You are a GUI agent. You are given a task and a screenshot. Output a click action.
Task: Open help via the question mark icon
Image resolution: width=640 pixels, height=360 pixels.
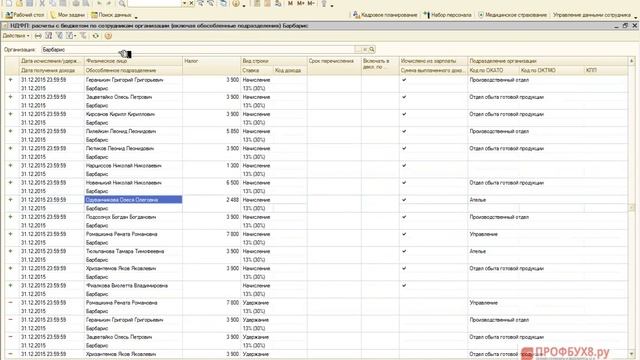[108, 36]
